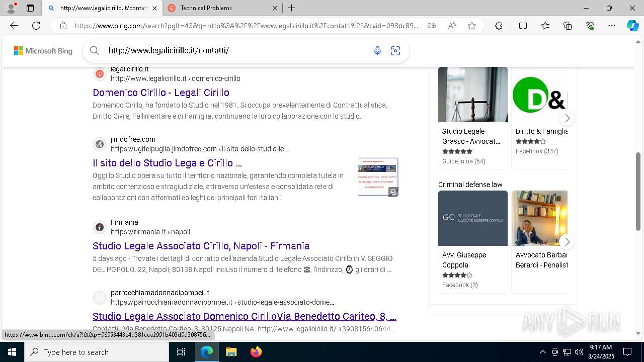Open the Favorites list
Viewport: 644px width, 362px height.
[x=545, y=26]
